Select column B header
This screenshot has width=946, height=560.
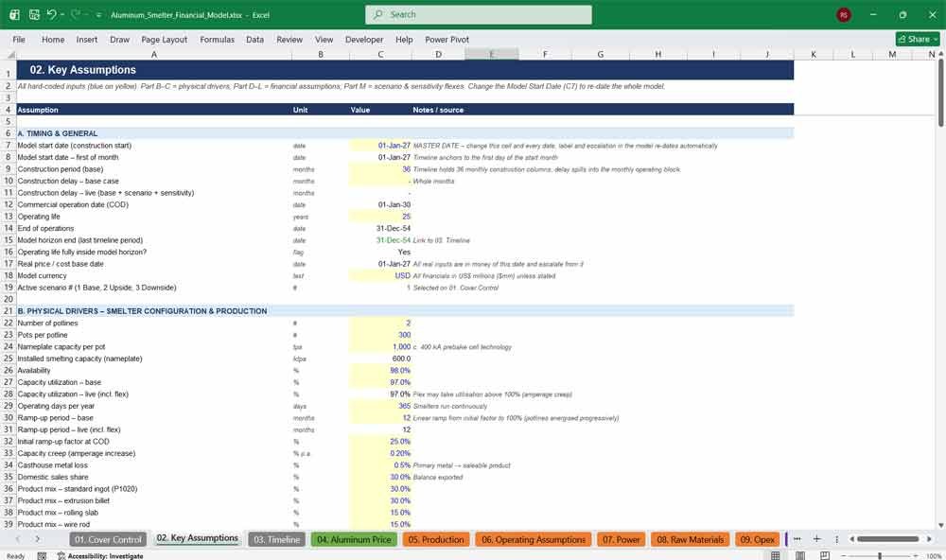point(321,54)
